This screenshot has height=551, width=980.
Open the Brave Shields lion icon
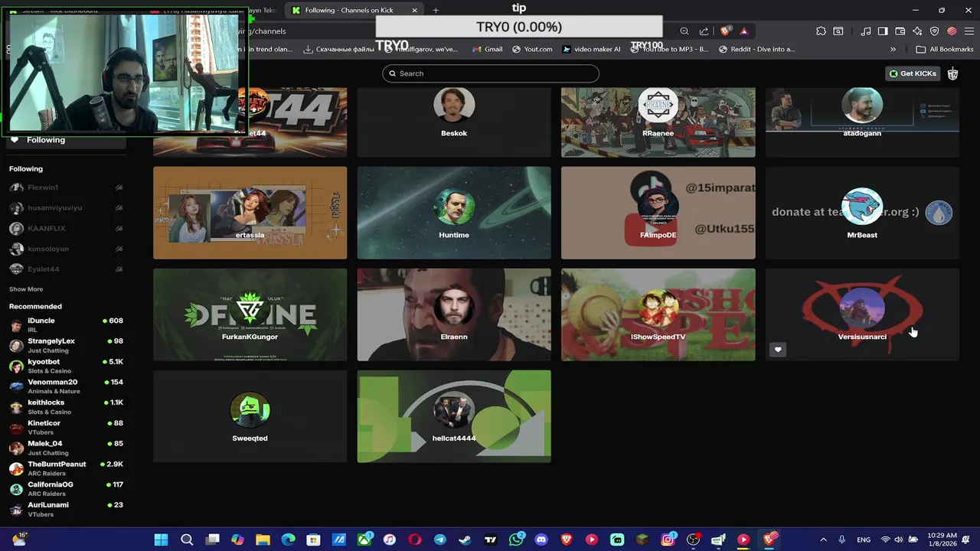tap(725, 31)
